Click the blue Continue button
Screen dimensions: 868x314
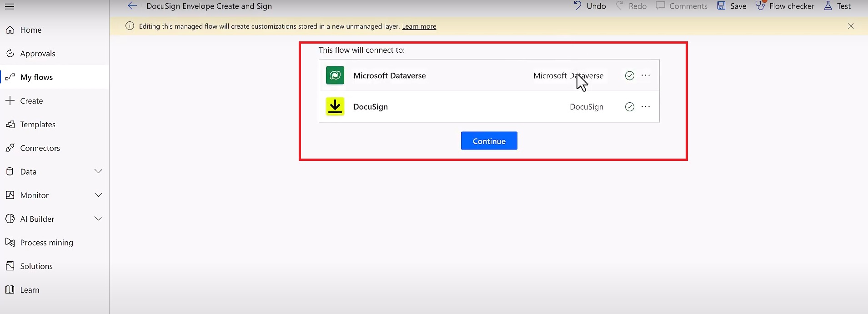point(489,141)
